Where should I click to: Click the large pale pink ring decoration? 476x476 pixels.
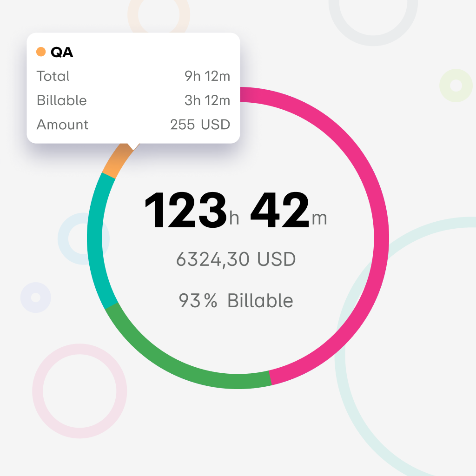tap(79, 391)
